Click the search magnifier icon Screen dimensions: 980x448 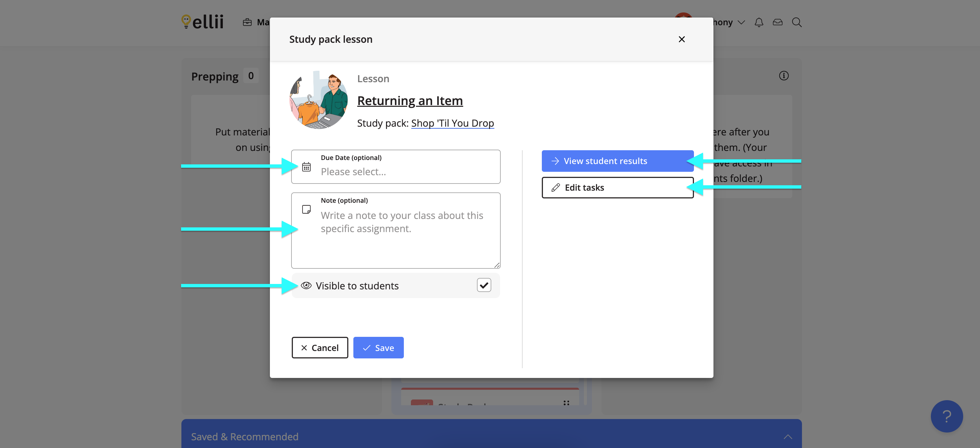[797, 22]
